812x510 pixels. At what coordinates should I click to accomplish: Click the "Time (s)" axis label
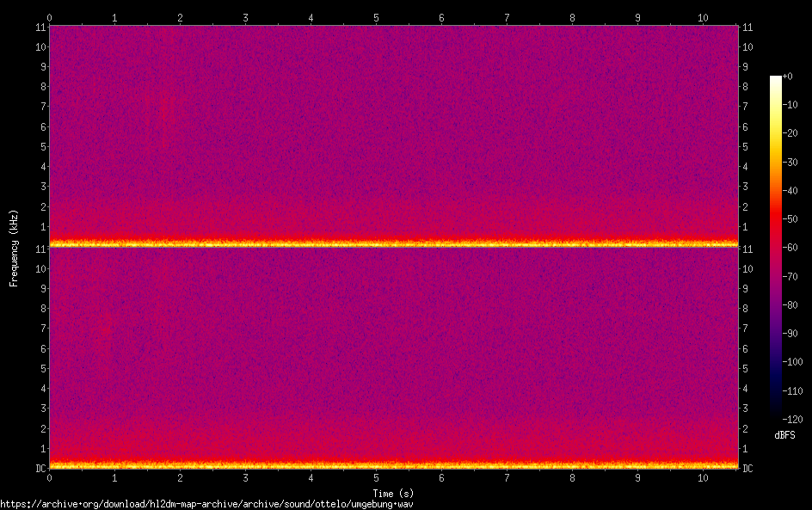pyautogui.click(x=393, y=493)
